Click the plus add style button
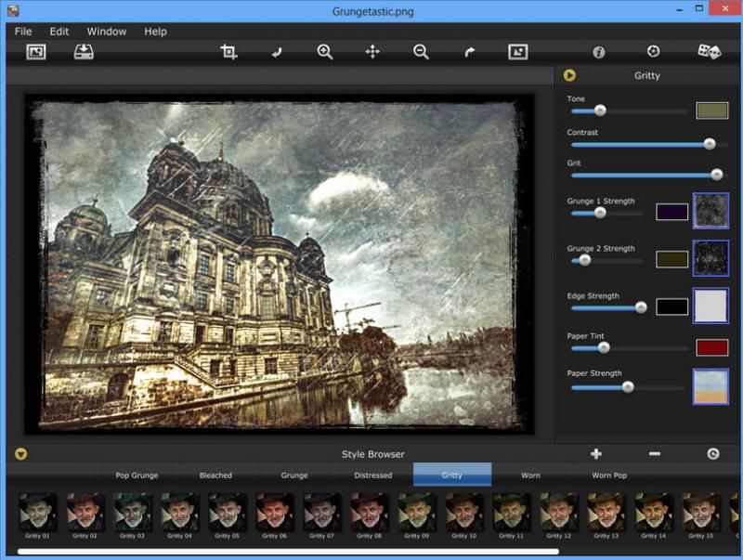 [596, 454]
